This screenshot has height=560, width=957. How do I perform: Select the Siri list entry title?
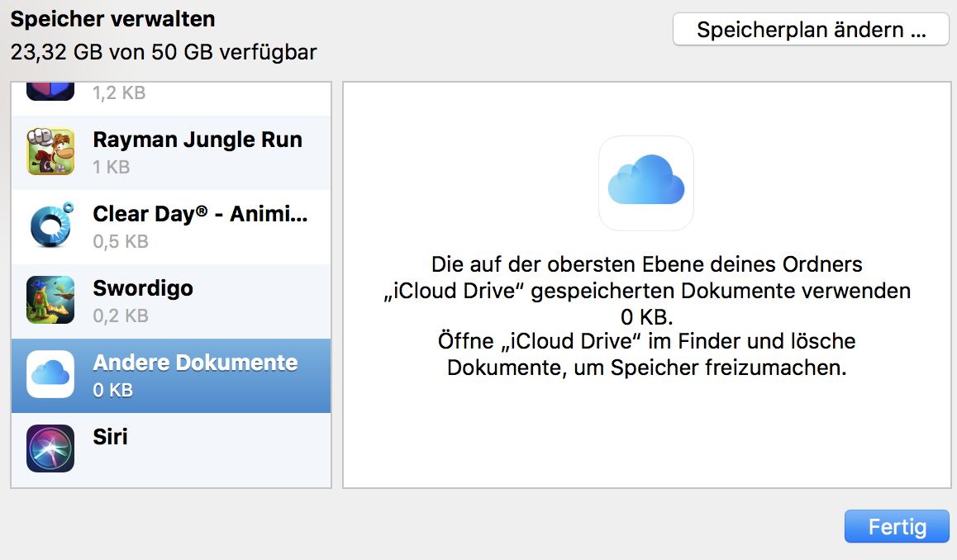coord(111,437)
